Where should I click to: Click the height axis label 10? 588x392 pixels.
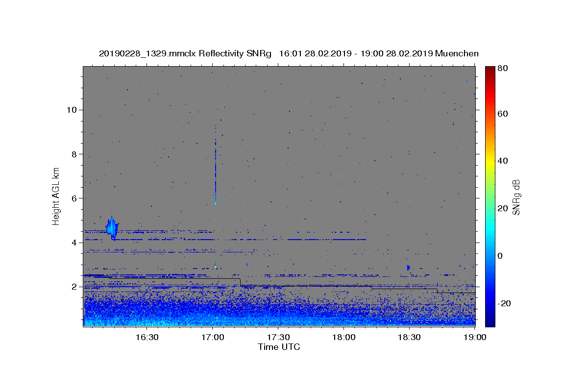pos(72,110)
